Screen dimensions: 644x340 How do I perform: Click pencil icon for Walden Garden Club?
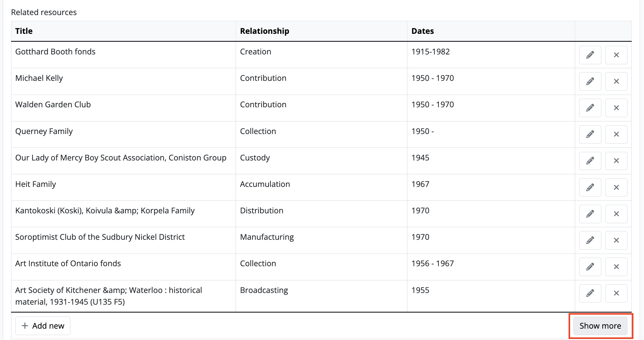pos(590,108)
